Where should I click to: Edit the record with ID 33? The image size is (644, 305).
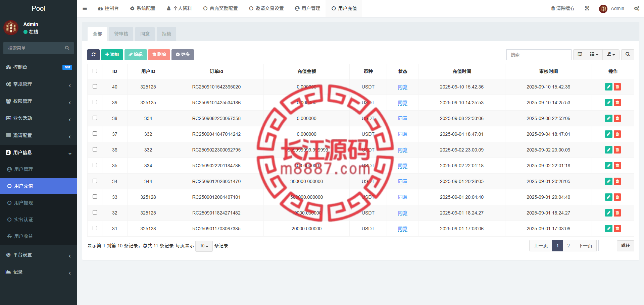609,197
